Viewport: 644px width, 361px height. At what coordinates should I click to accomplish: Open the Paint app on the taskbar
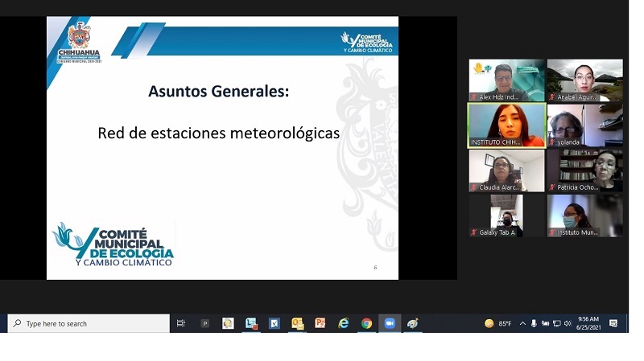tap(413, 323)
